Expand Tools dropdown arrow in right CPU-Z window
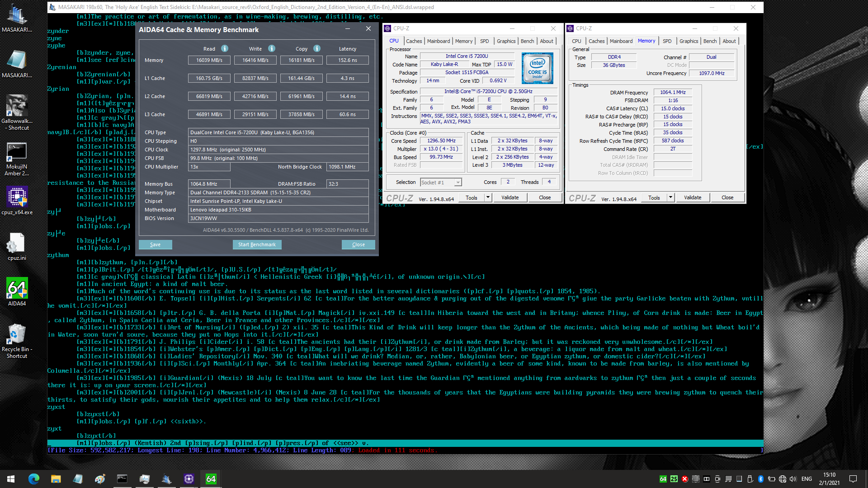Viewport: 868px width, 488px height. tap(670, 197)
